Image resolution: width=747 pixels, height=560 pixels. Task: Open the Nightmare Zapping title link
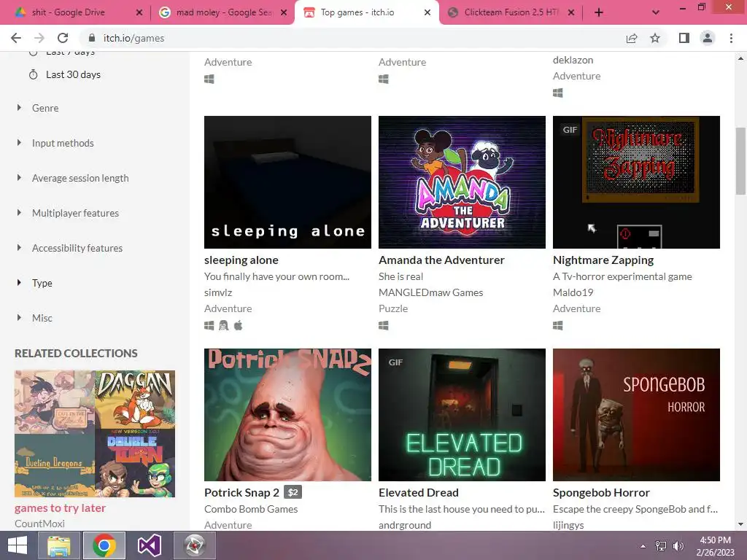(x=603, y=260)
